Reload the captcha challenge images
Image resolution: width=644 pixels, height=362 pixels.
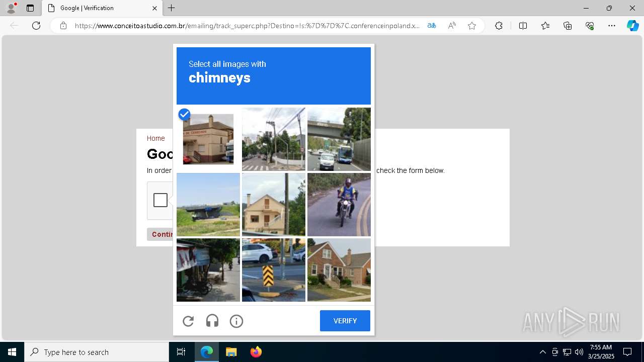(x=188, y=321)
